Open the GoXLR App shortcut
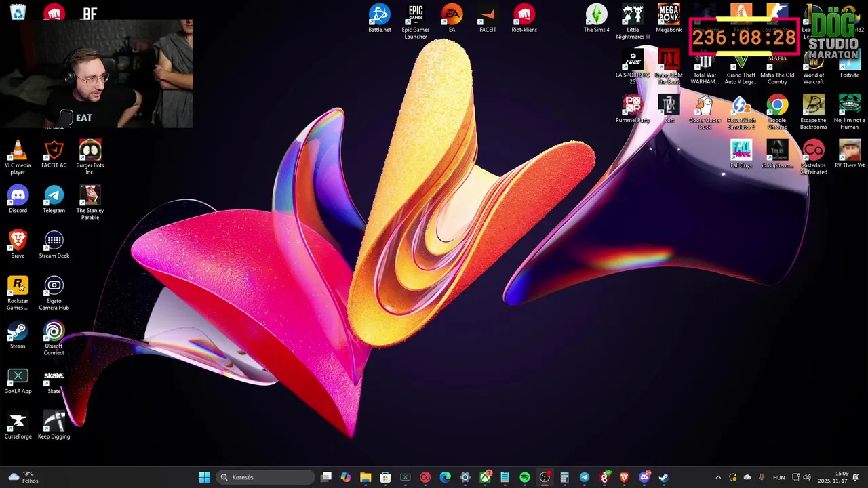This screenshot has width=868, height=488. click(18, 381)
